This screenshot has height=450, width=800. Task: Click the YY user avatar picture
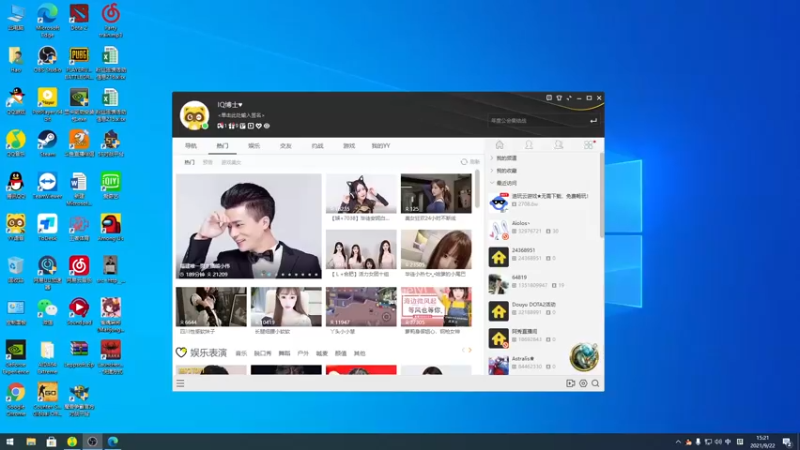pos(194,115)
